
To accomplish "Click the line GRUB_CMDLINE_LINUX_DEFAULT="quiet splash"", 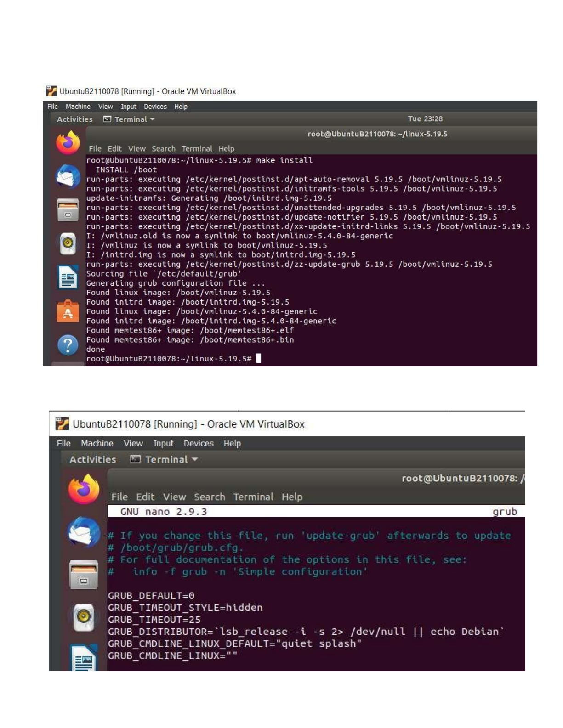I will [235, 643].
